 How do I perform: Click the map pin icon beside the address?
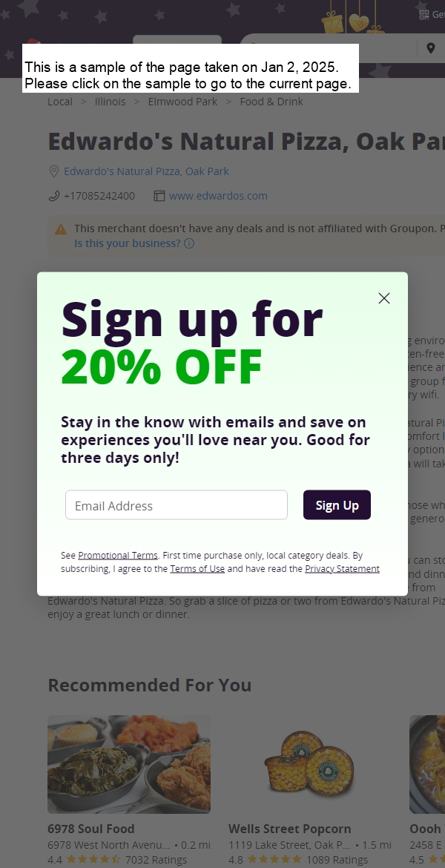click(x=53, y=171)
